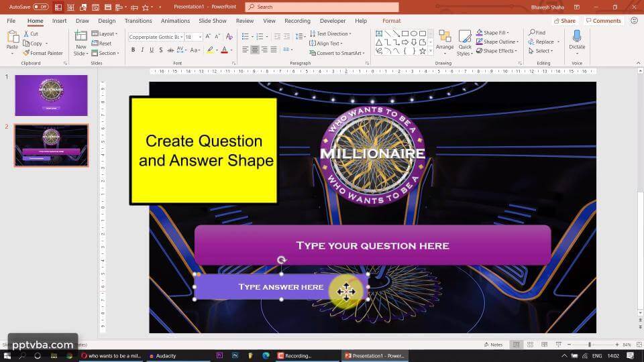Toggle Strikethrough formatting
Screen dimensions: 644x362
170,50
